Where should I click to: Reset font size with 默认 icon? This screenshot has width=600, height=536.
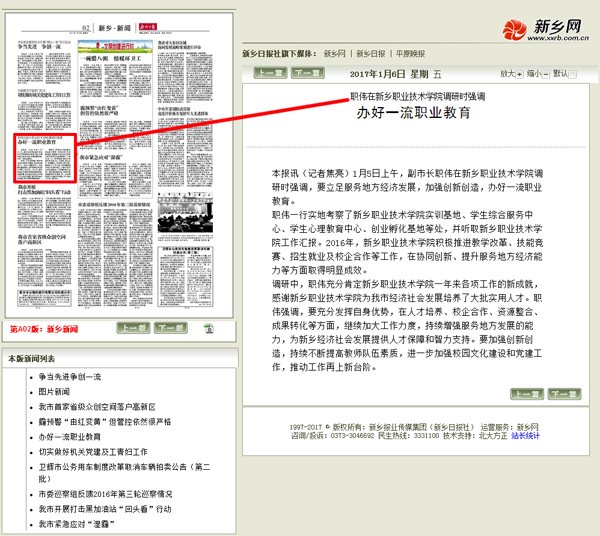pos(573,73)
